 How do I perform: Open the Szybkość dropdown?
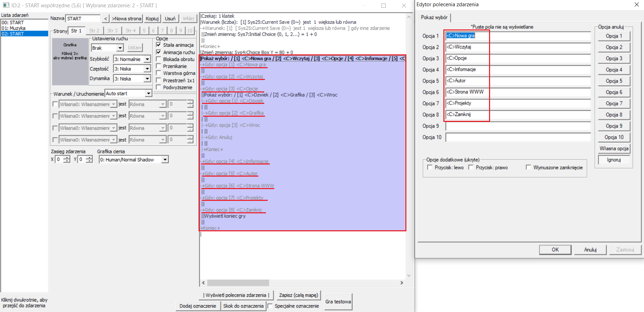tap(147, 59)
